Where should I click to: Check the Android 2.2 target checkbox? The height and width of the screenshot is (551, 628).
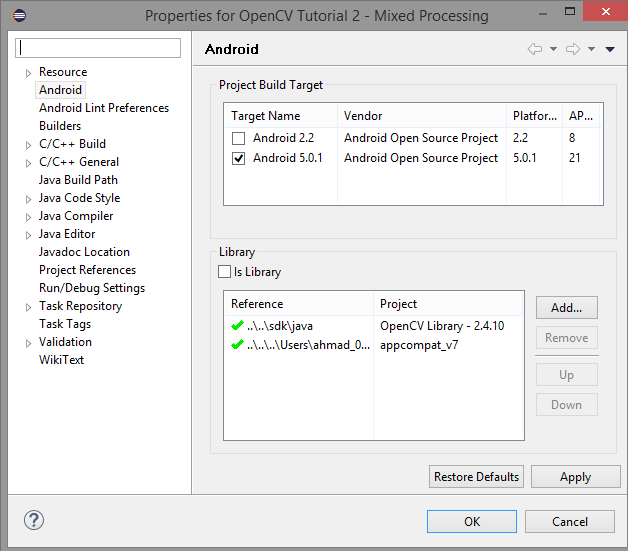[238, 138]
